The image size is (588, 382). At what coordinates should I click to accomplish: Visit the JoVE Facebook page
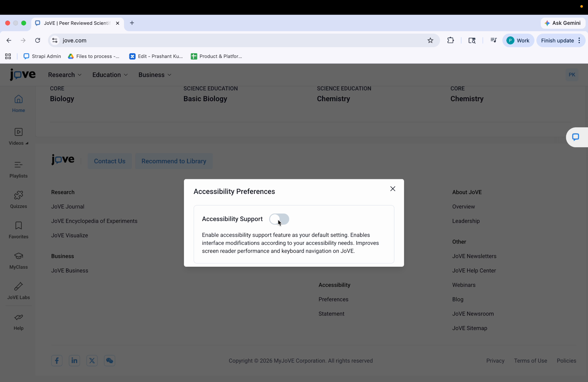coord(57,360)
